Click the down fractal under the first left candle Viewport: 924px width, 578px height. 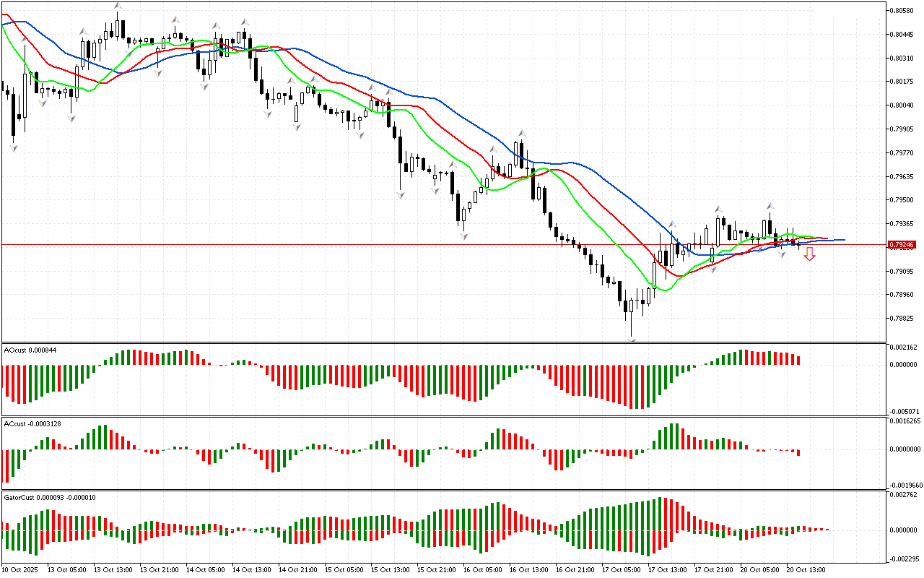(13, 148)
